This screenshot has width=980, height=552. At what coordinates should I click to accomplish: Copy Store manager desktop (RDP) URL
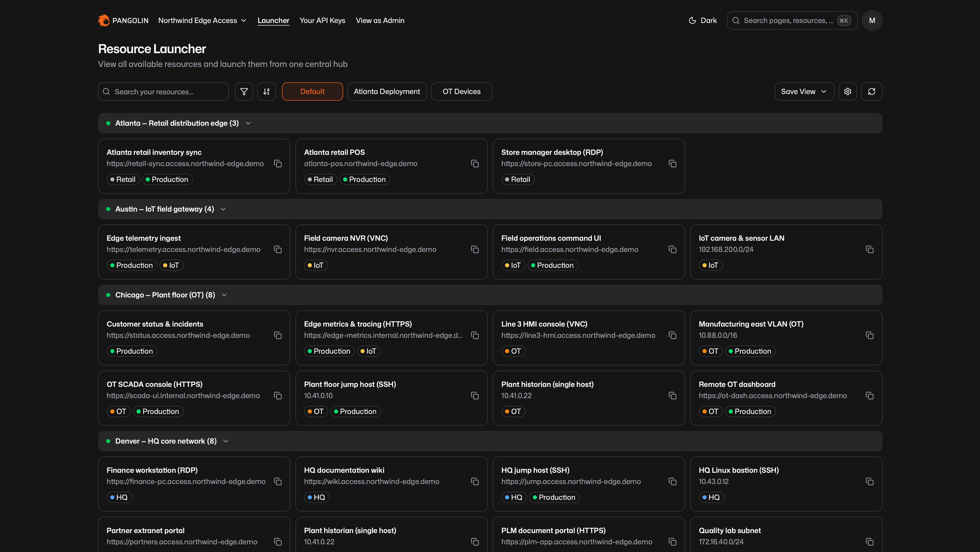click(672, 164)
